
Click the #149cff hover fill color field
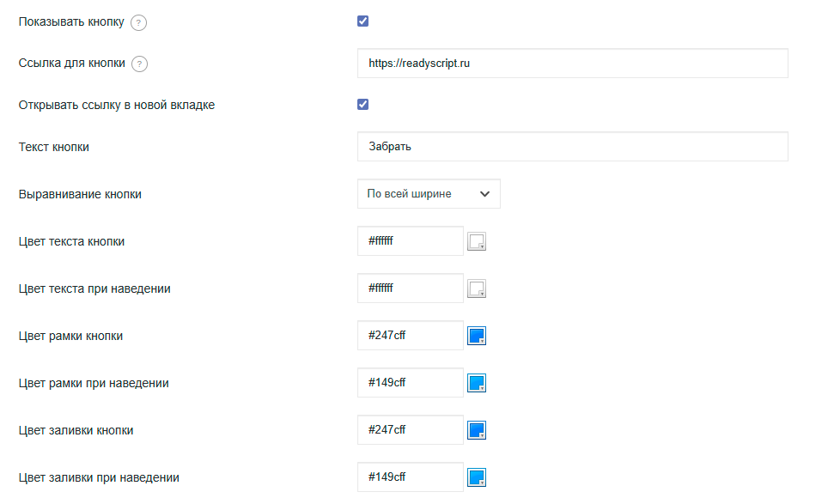click(x=410, y=477)
